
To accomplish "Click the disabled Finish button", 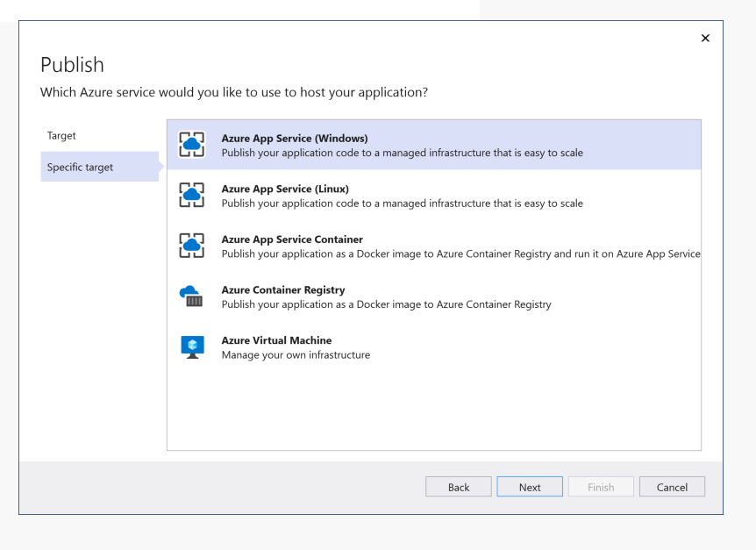I will (x=601, y=486).
